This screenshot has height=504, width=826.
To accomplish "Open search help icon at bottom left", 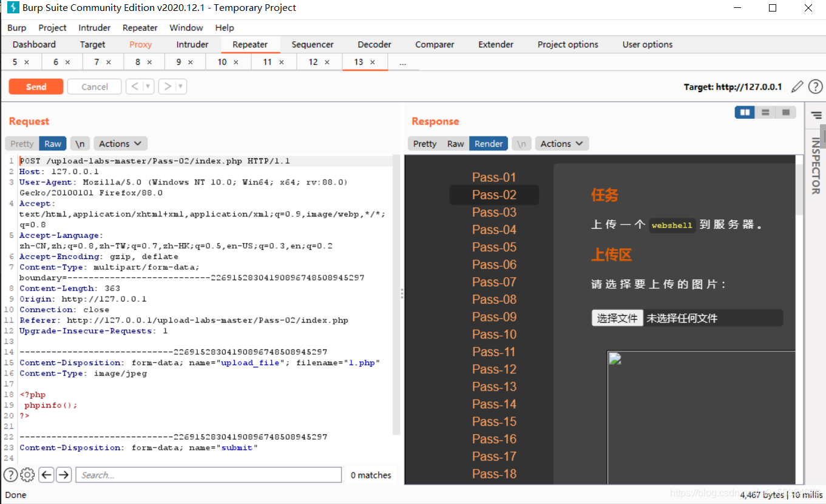I will pyautogui.click(x=11, y=475).
